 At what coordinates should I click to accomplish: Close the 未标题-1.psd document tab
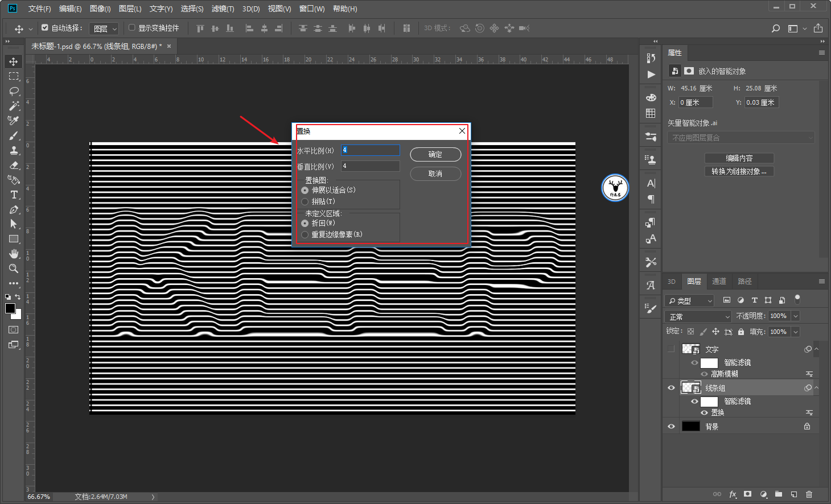[x=169, y=46]
